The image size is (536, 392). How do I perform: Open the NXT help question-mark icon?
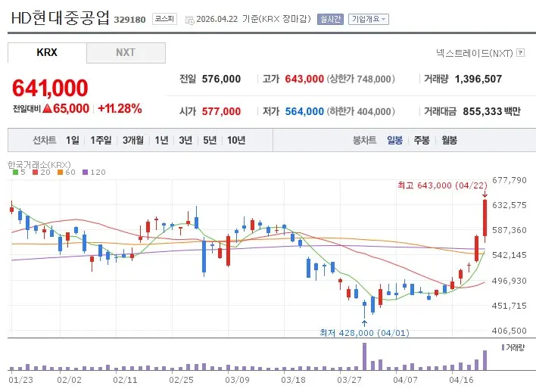520,53
